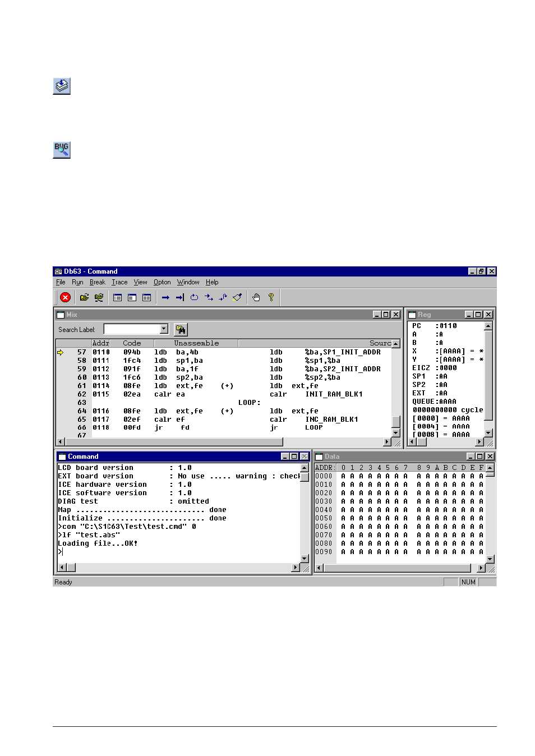Click the Mix window horizontal scrollbar right arrow
This screenshot has height=756, width=535.
tap(387, 442)
